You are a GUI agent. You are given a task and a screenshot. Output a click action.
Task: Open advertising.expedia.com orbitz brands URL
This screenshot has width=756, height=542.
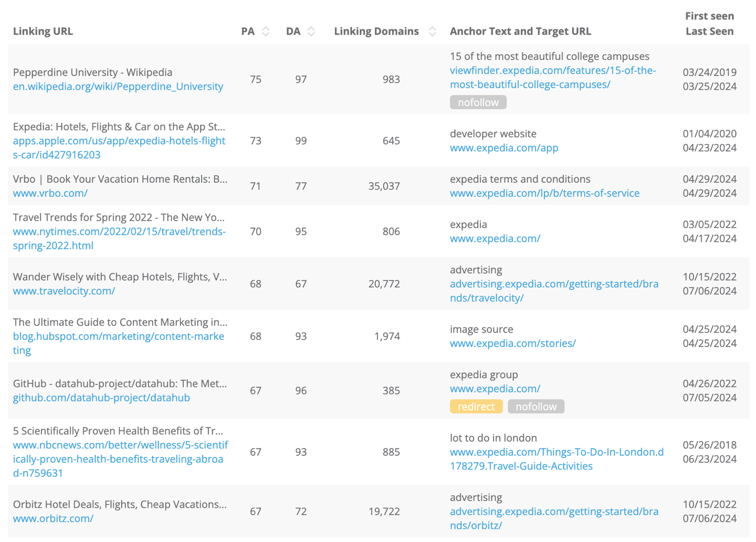coord(554,518)
